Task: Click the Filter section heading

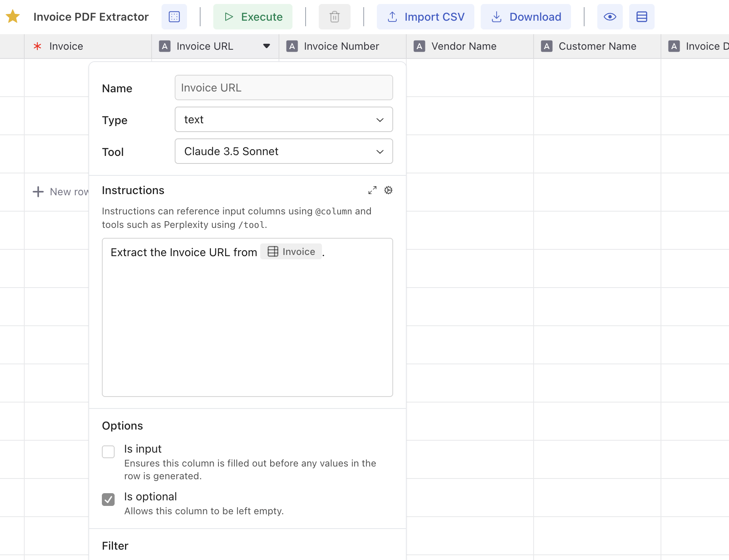Action: point(115,546)
